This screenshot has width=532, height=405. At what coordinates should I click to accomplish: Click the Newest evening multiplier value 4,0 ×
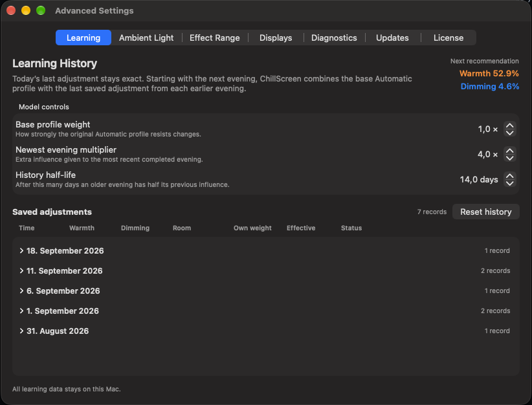click(488, 155)
